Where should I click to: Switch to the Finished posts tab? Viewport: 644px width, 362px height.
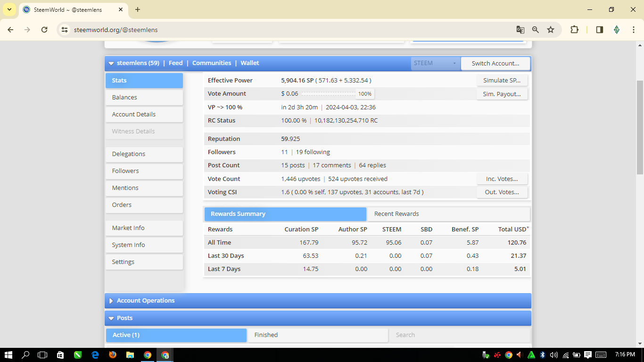[318, 335]
